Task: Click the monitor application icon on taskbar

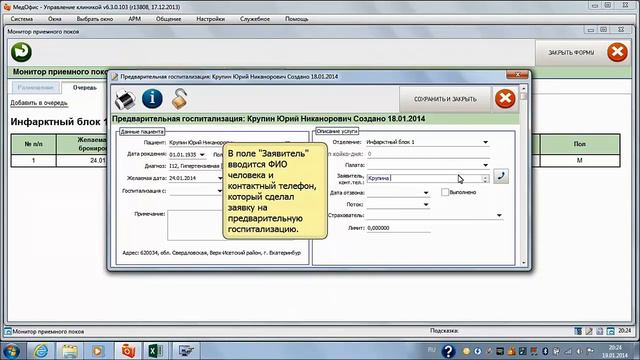Action: click(x=186, y=351)
